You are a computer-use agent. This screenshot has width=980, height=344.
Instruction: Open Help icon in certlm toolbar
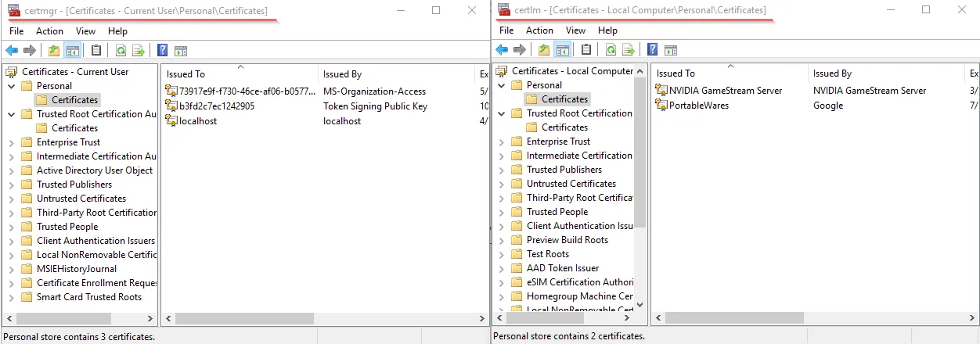(x=653, y=50)
